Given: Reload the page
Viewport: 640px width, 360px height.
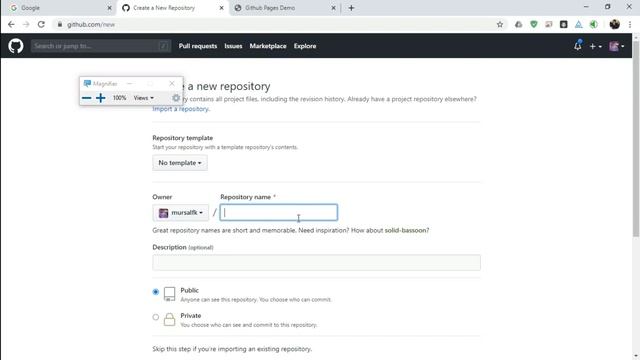Looking at the screenshot, I should tap(41, 24).
